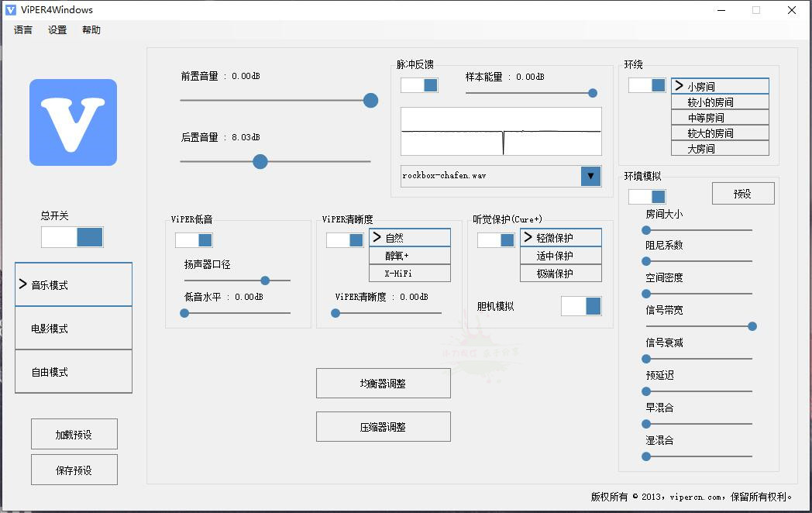Image resolution: width=812 pixels, height=513 pixels.
Task: Toggle the 胆机模拟 tube simulator
Action: (x=581, y=306)
